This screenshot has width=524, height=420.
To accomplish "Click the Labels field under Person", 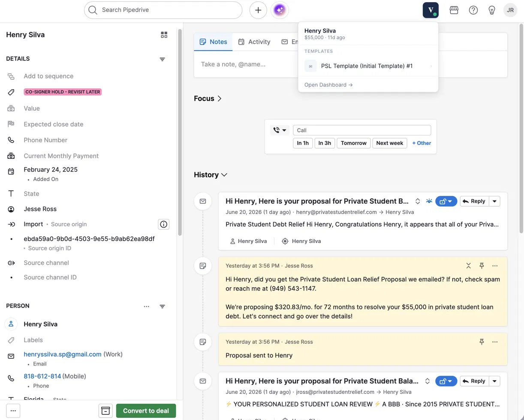I will [x=33, y=340].
